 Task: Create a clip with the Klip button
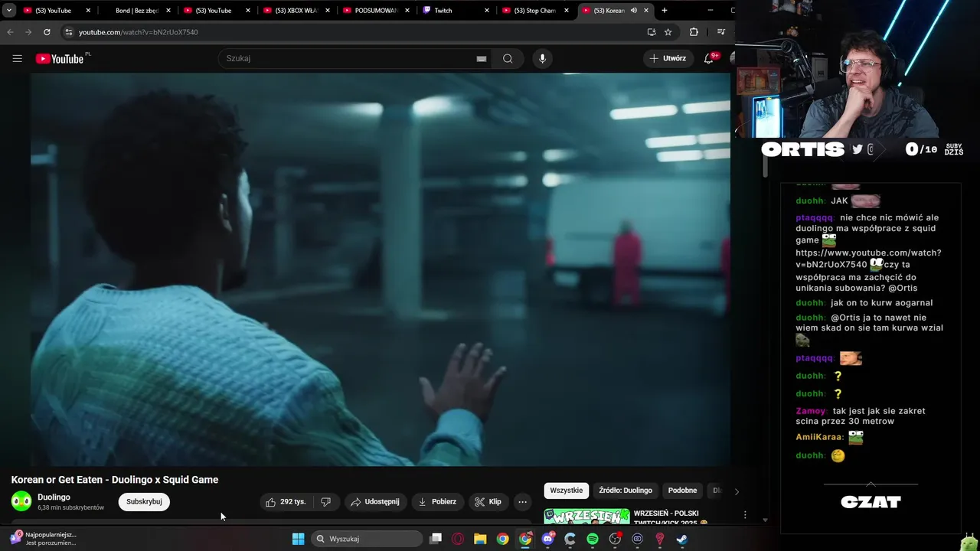pyautogui.click(x=488, y=502)
